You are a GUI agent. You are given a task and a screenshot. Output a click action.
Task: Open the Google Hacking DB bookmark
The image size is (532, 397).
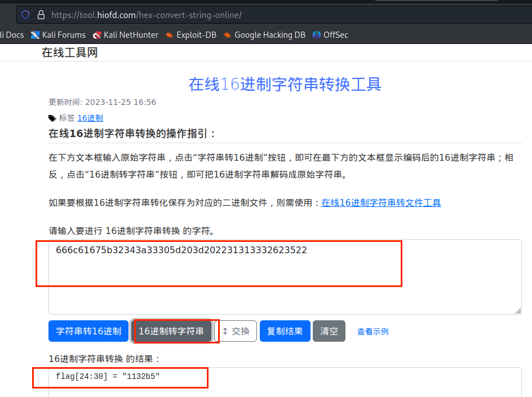point(264,35)
